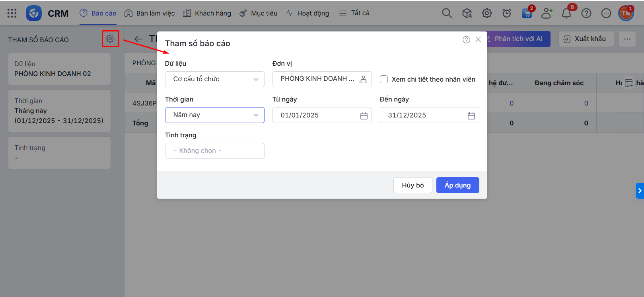Open the report parameters gear icon
The width and height of the screenshot is (644, 297).
pos(110,39)
